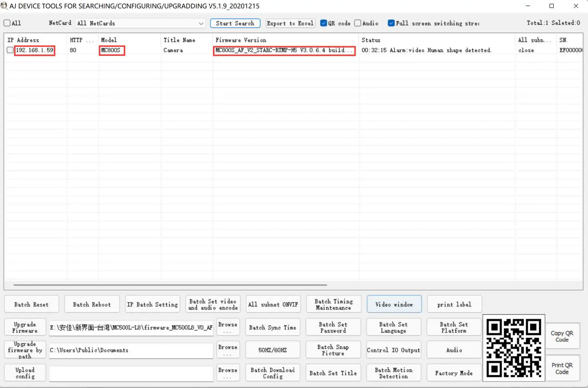Open Batch Set Password

pos(333,327)
